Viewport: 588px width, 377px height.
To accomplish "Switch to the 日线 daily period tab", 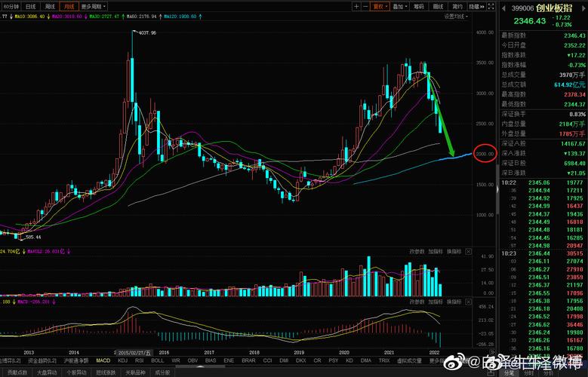I will coord(30,5).
